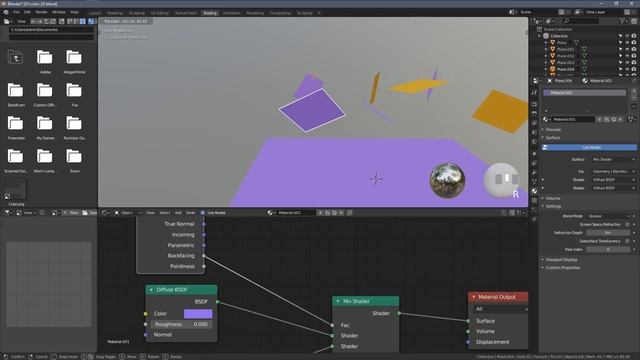Screen dimensions: 640x360
Task: Expand the Viewport Display panel
Action: (562, 260)
